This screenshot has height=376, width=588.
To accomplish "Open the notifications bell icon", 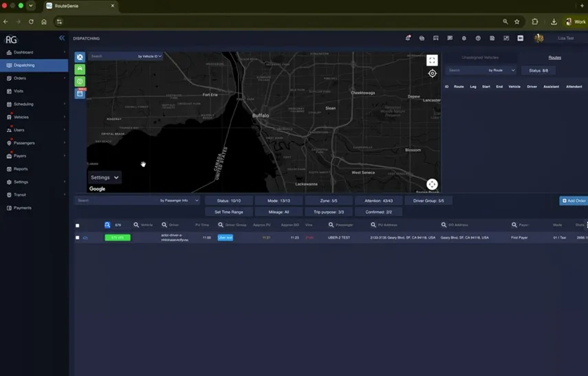I will [x=408, y=38].
